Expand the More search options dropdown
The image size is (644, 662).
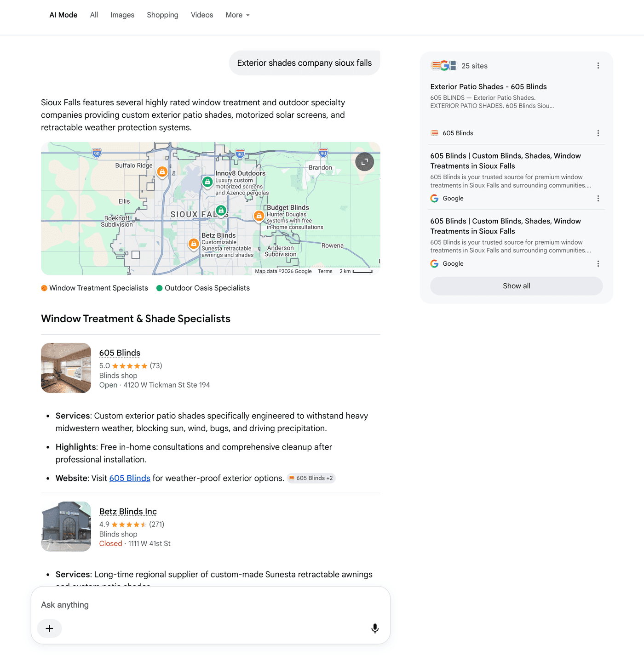[237, 15]
